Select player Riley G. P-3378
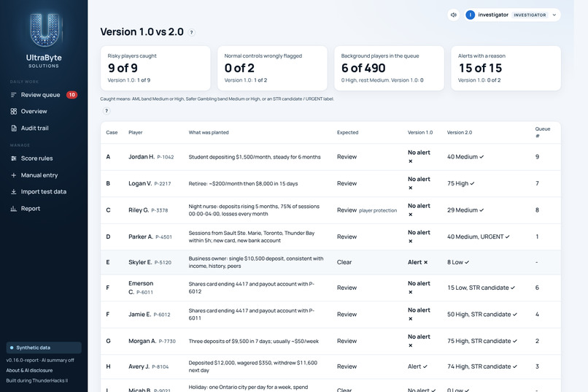This screenshot has width=588, height=392. click(148, 210)
